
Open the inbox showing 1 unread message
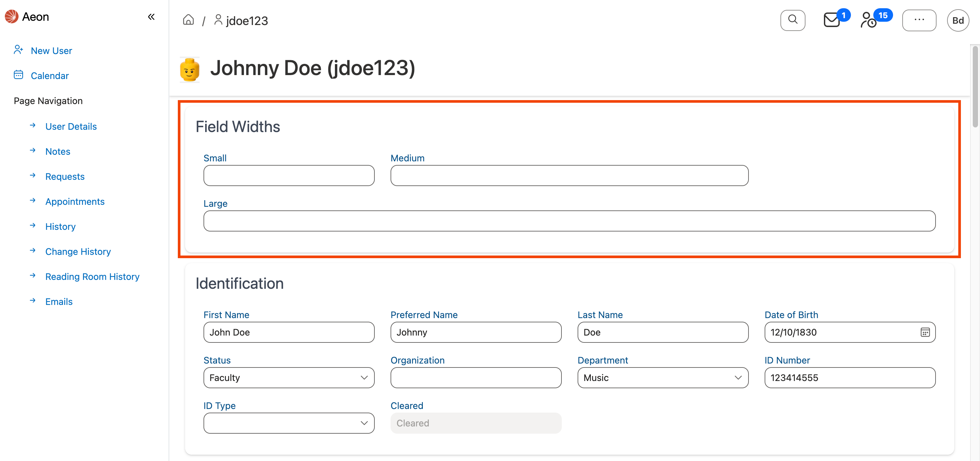tap(831, 20)
